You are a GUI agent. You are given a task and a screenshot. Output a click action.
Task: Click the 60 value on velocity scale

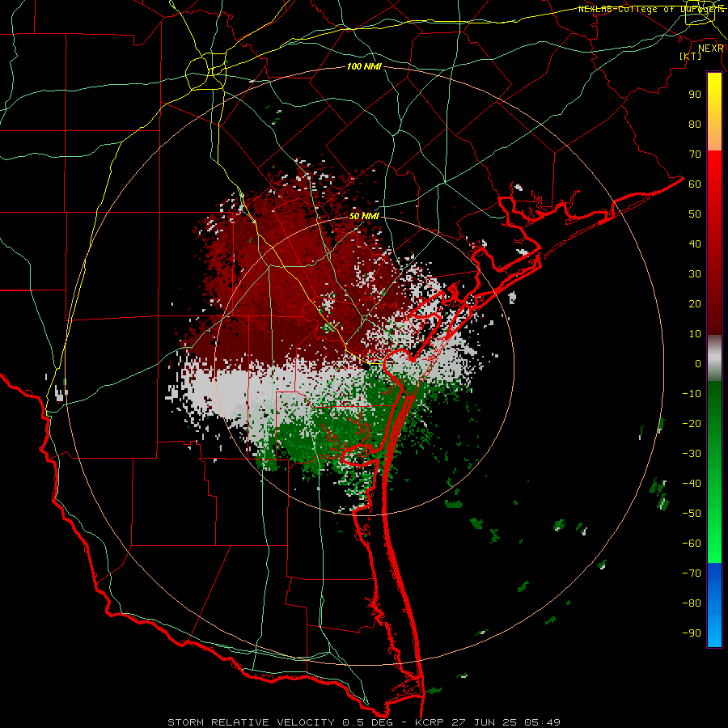click(695, 184)
